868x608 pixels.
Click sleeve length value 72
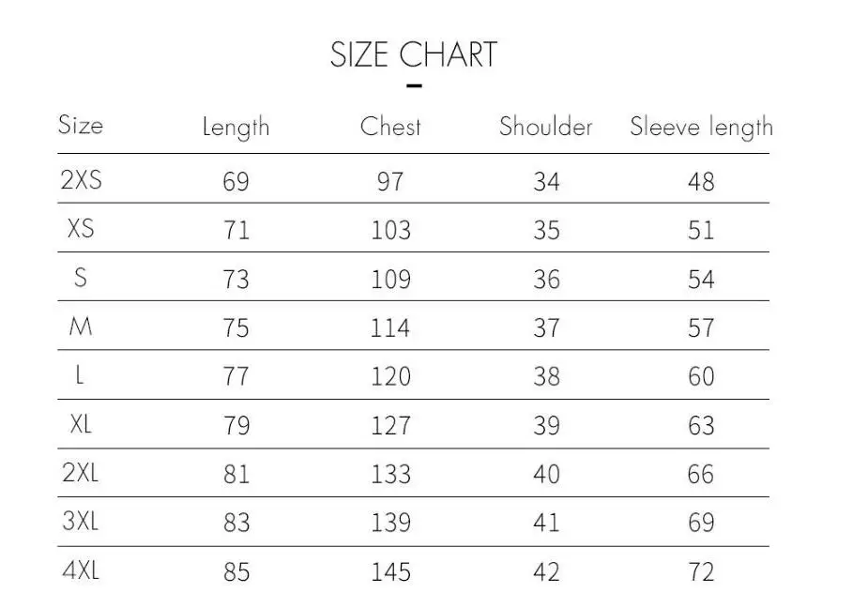pos(701,571)
